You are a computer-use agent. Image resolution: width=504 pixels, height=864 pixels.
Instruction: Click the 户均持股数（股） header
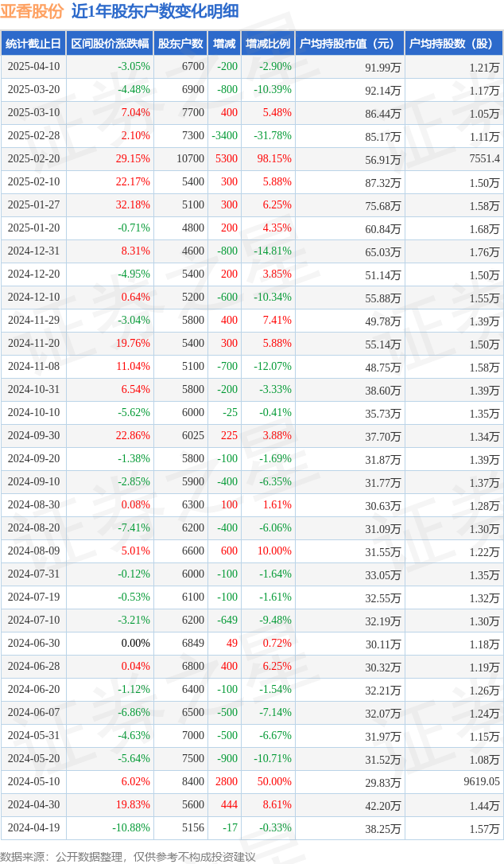pos(453,44)
